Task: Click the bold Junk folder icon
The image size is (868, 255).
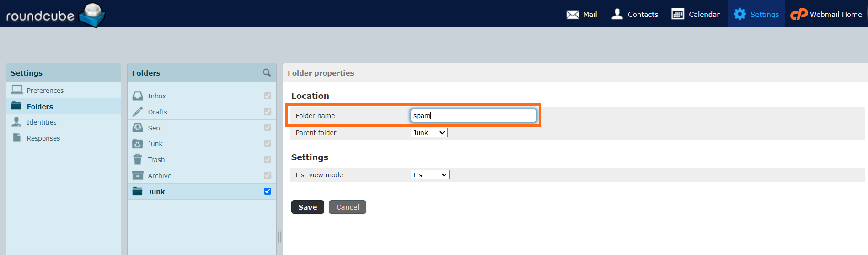Action: (138, 191)
